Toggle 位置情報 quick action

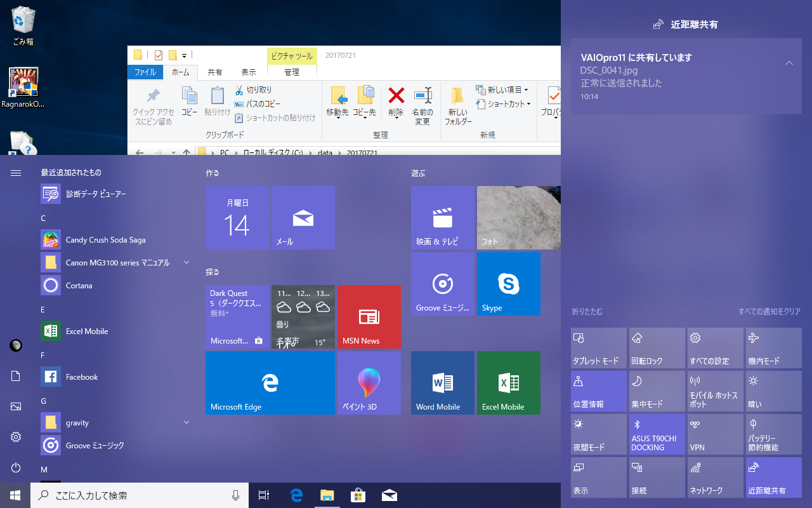[599, 391]
